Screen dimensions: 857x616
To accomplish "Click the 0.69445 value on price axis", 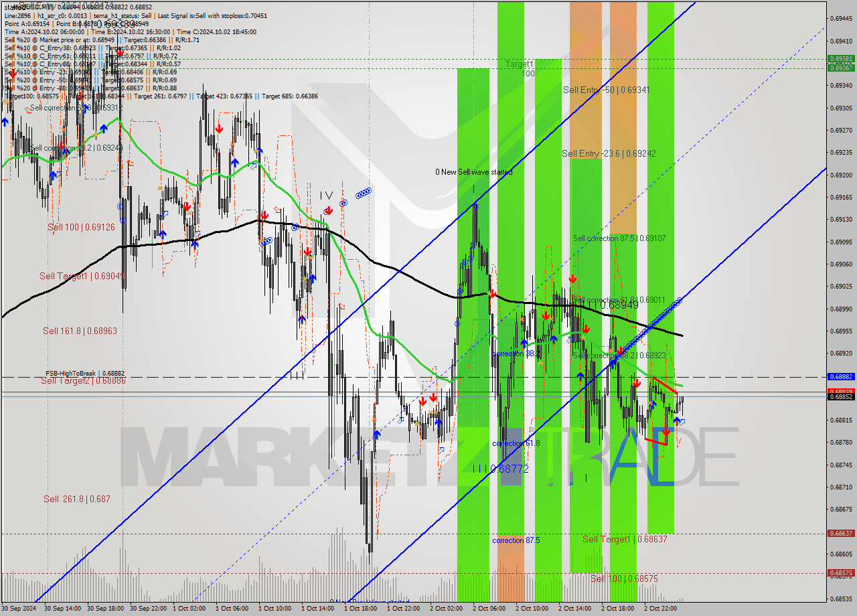I will (x=841, y=18).
